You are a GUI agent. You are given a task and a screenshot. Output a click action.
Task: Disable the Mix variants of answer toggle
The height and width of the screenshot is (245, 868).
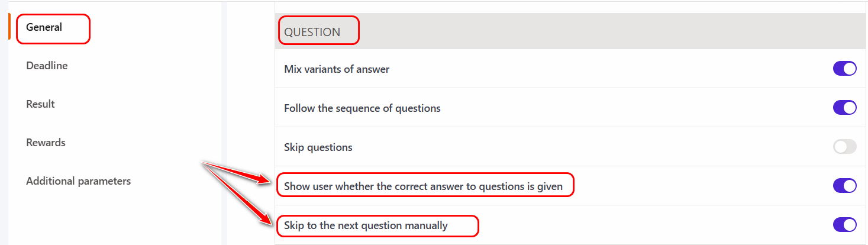[844, 69]
